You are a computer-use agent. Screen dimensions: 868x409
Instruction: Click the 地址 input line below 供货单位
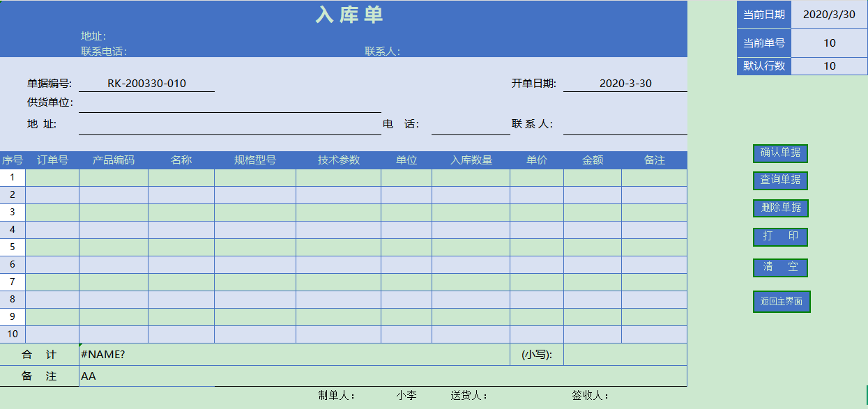[x=230, y=124]
